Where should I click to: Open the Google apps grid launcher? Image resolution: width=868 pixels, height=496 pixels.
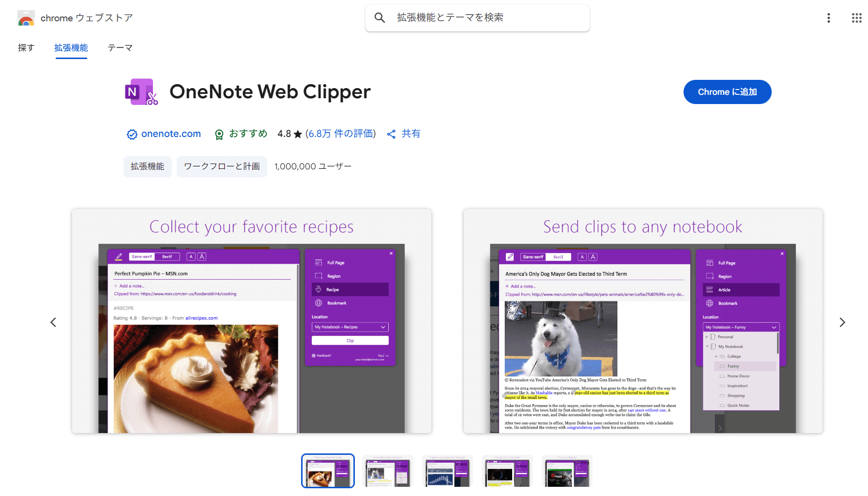(856, 18)
